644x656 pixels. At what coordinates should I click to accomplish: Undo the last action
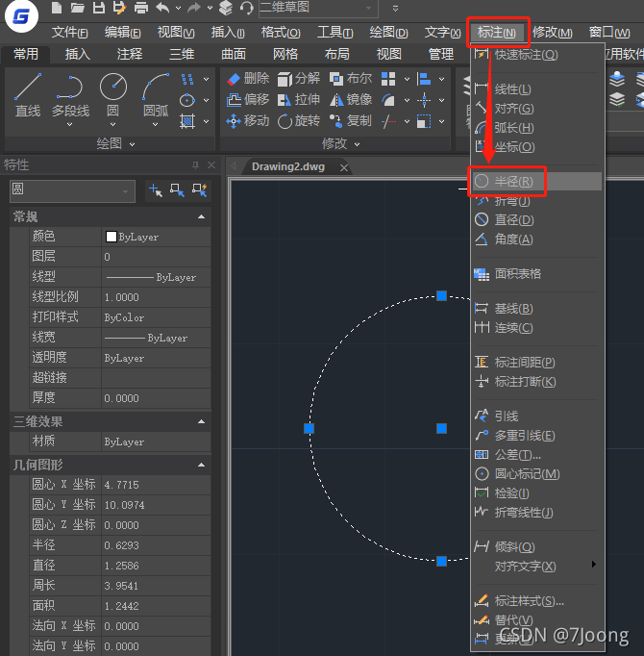coord(162,8)
